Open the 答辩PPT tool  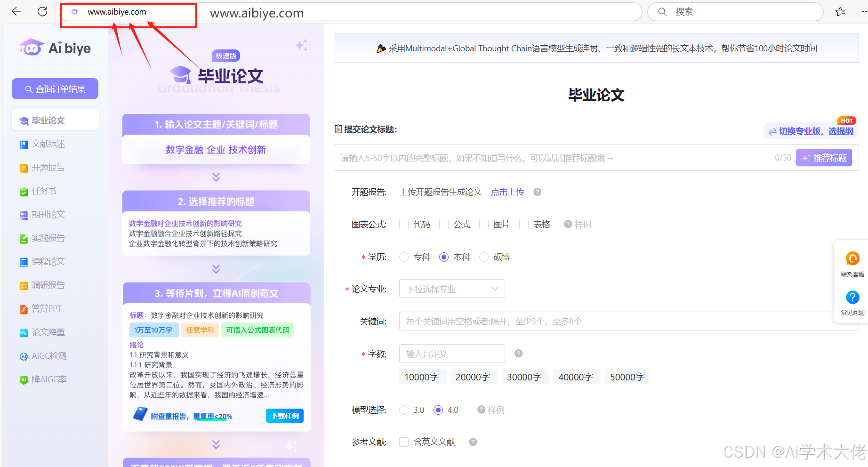coord(46,308)
